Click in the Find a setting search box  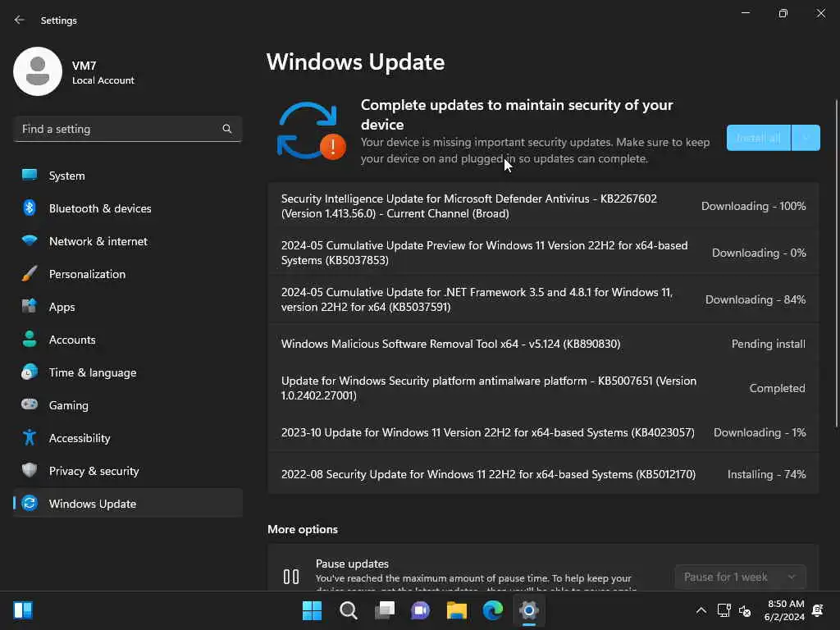(127, 129)
